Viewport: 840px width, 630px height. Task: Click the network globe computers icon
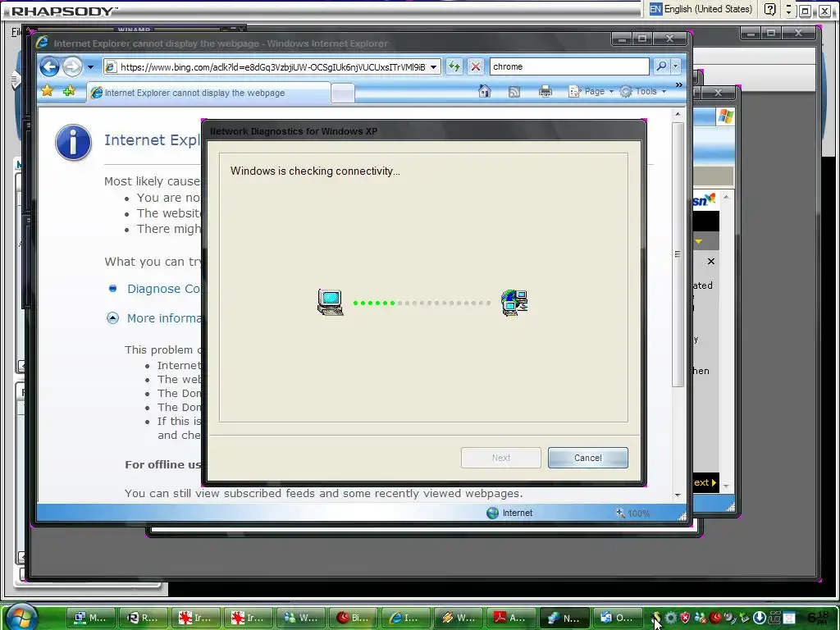pyautogui.click(x=514, y=303)
